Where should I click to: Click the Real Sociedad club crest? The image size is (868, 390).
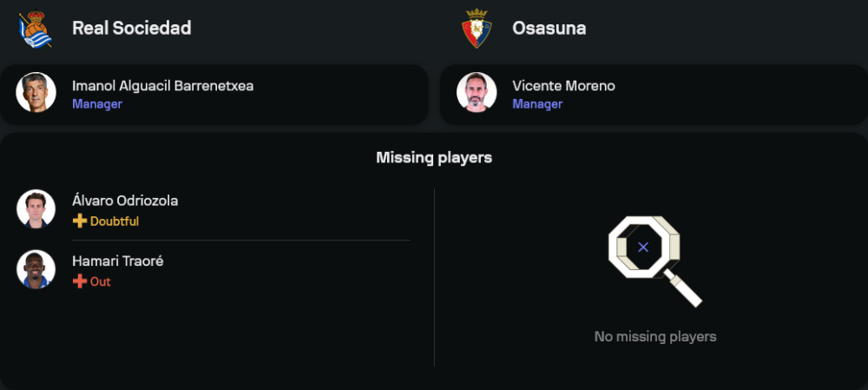tap(36, 29)
